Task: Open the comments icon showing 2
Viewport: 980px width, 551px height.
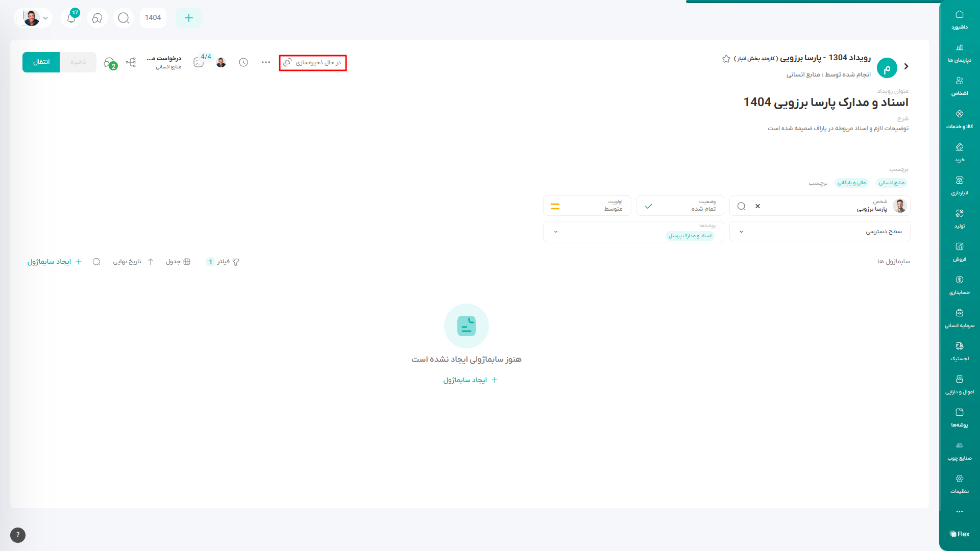Action: (109, 63)
